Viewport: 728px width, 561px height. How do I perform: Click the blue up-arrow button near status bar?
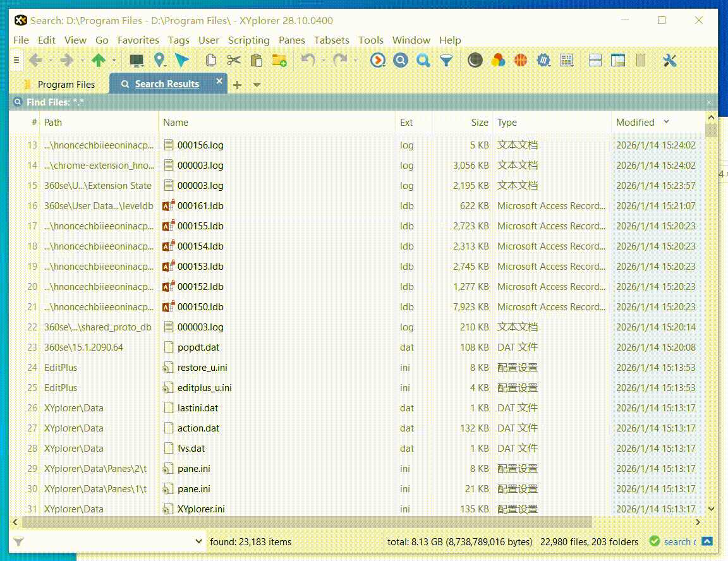[x=708, y=541]
